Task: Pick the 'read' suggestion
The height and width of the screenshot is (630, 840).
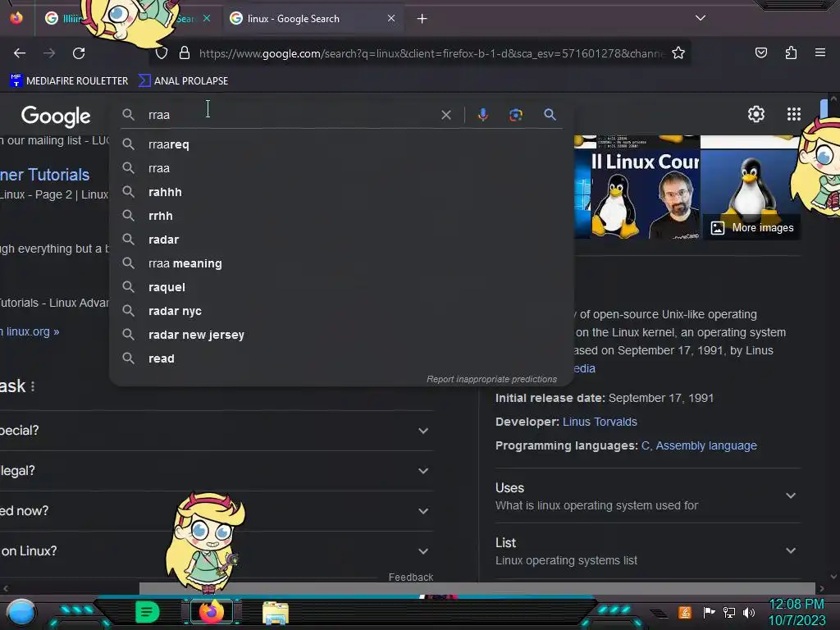Action: click(x=341, y=358)
